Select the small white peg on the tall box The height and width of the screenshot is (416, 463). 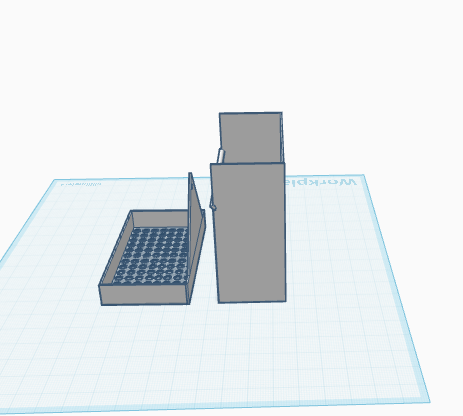click(x=221, y=156)
